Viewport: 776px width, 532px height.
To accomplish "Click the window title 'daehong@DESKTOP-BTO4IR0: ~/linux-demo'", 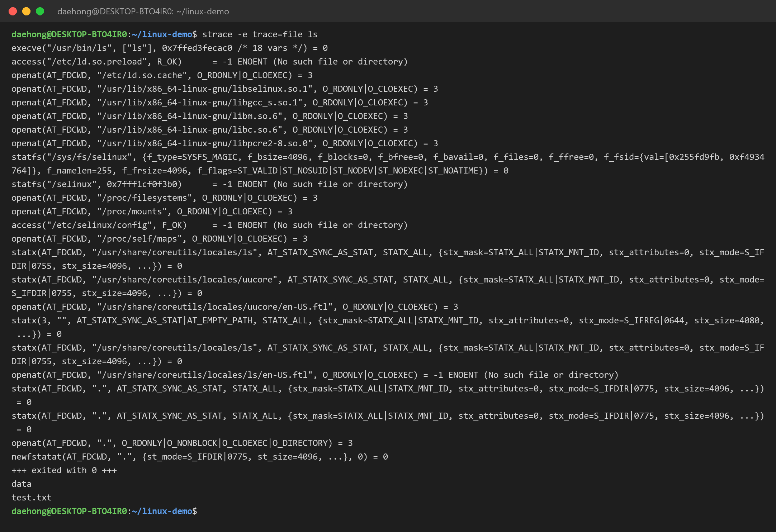I will coord(143,11).
